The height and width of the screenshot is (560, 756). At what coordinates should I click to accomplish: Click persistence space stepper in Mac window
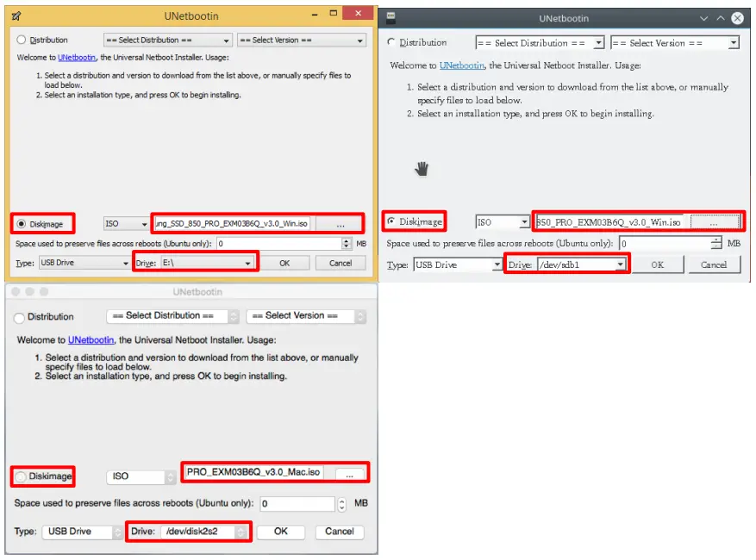point(342,504)
